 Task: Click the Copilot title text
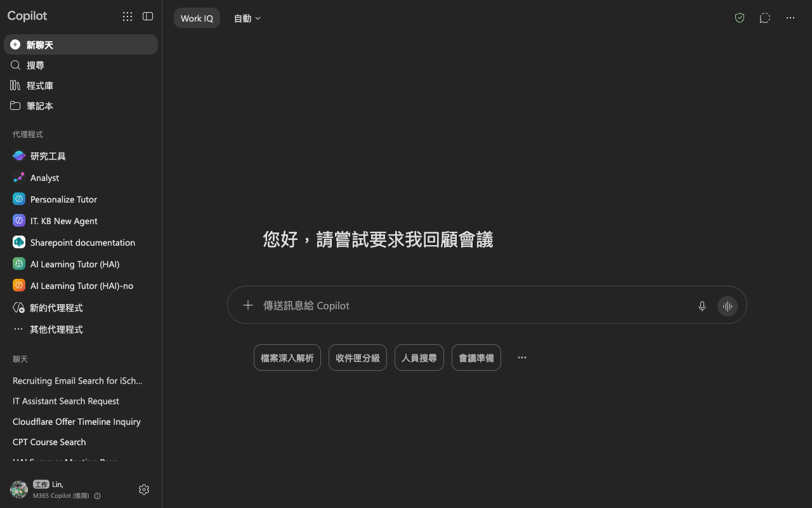pos(27,16)
